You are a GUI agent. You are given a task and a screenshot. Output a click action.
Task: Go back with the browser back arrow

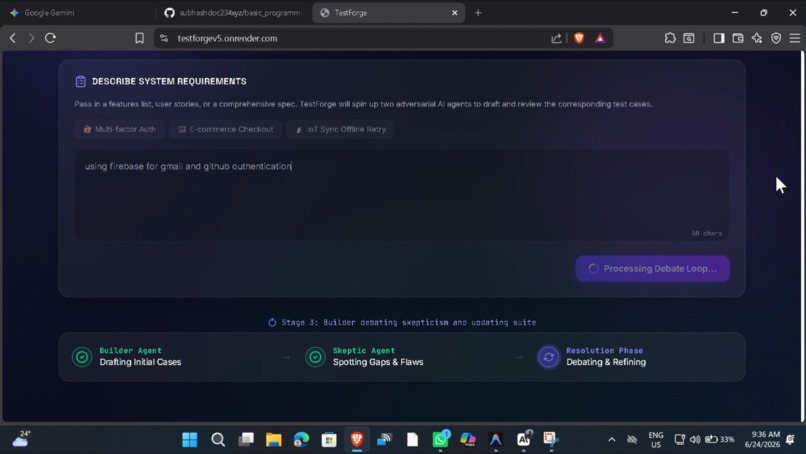(x=13, y=38)
